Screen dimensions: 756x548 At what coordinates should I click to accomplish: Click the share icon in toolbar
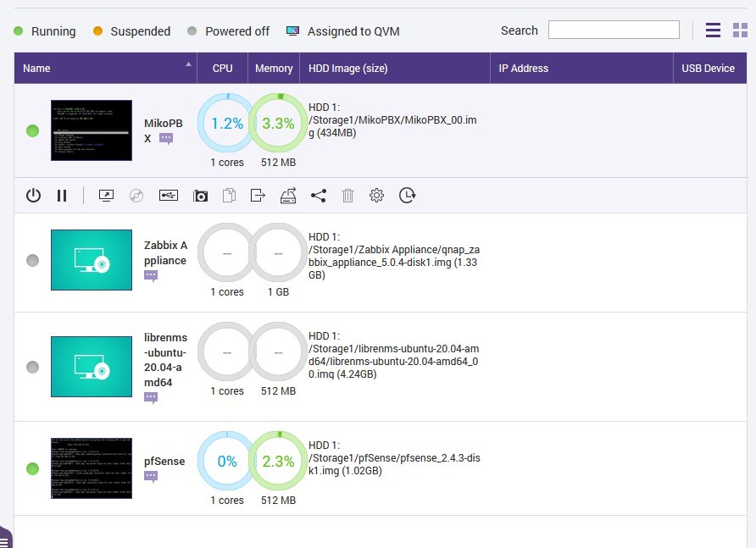(x=318, y=196)
